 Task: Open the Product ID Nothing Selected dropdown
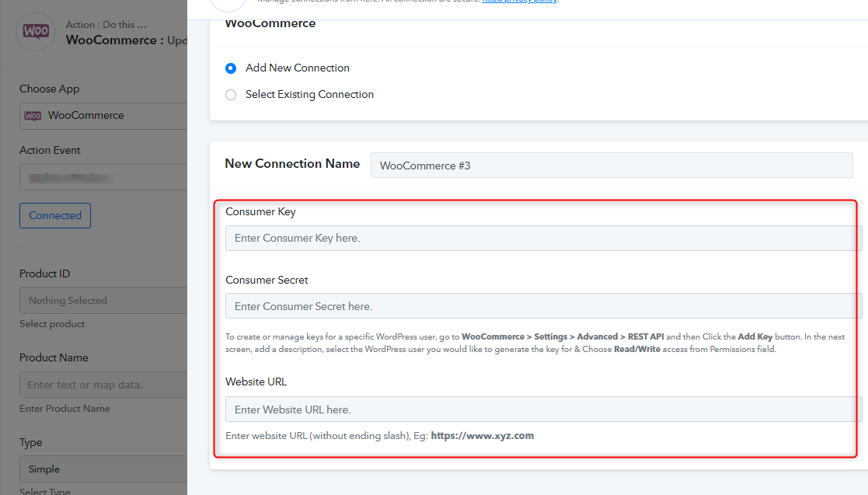pos(103,300)
